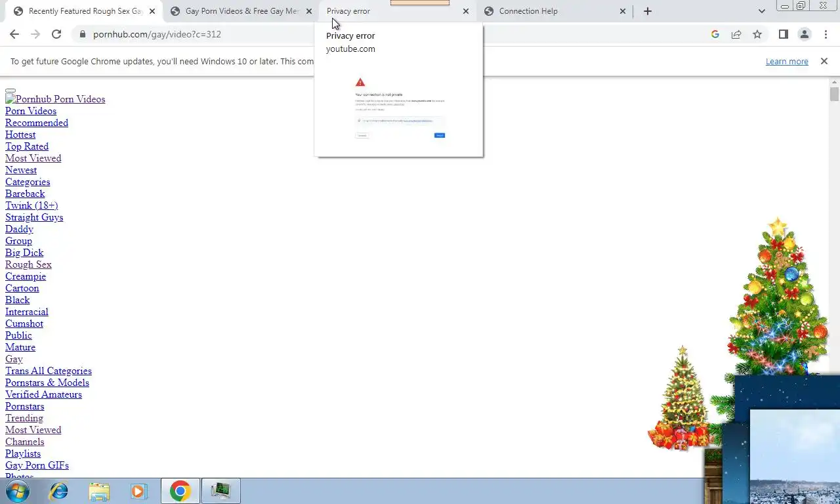Switch to the Gay Porn Videos tab
840x504 pixels.
tap(241, 11)
